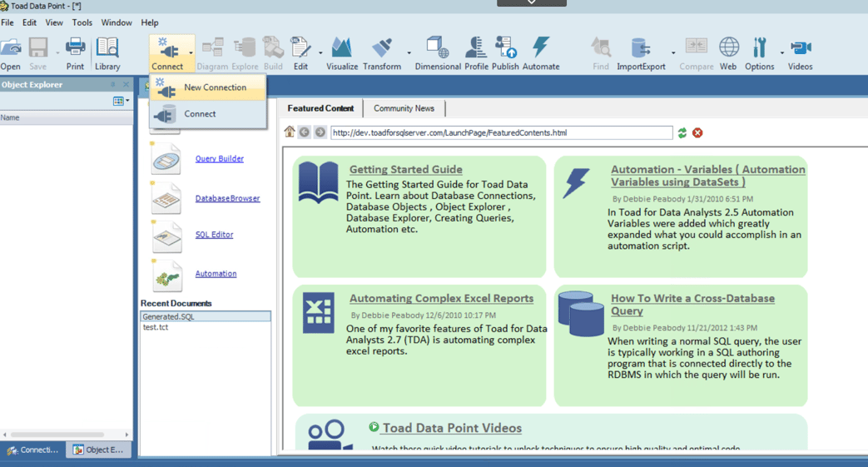Open the Cross-Database Query article

[692, 304]
